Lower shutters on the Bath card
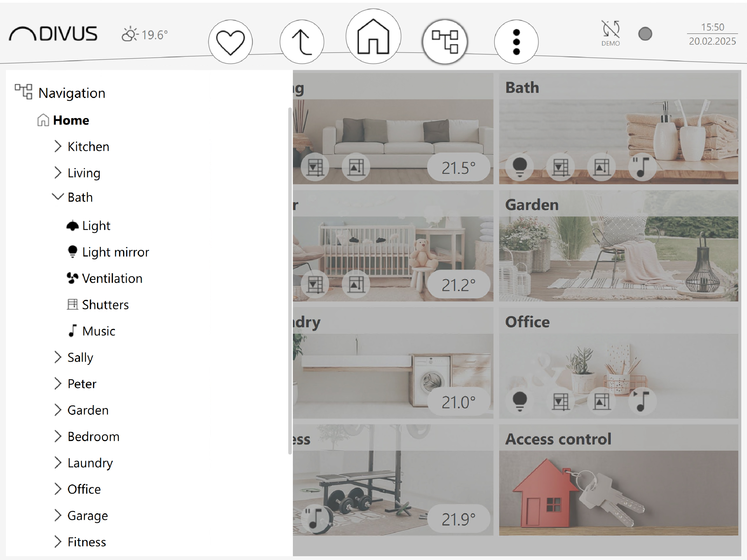The width and height of the screenshot is (747, 560). (561, 167)
